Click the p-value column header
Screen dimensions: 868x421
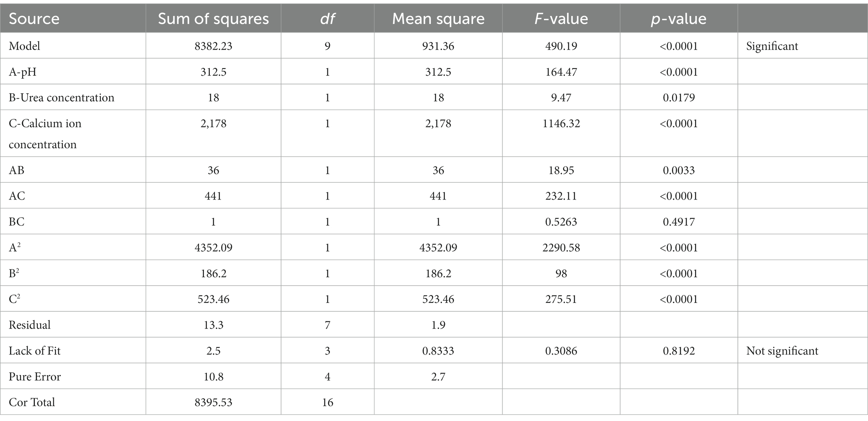coord(679,19)
